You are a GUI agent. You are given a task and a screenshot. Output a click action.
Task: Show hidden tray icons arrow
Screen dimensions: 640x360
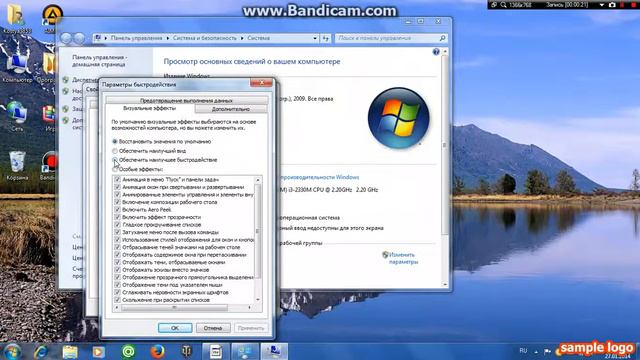(536, 352)
